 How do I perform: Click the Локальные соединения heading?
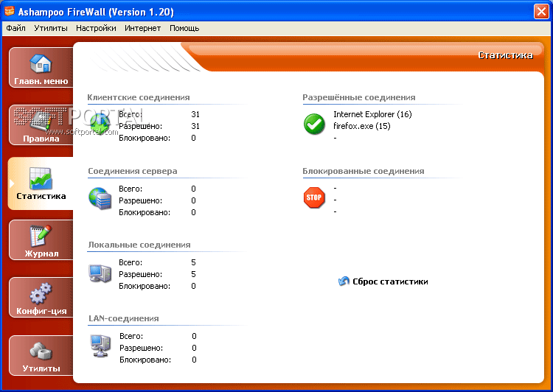pyautogui.click(x=139, y=245)
